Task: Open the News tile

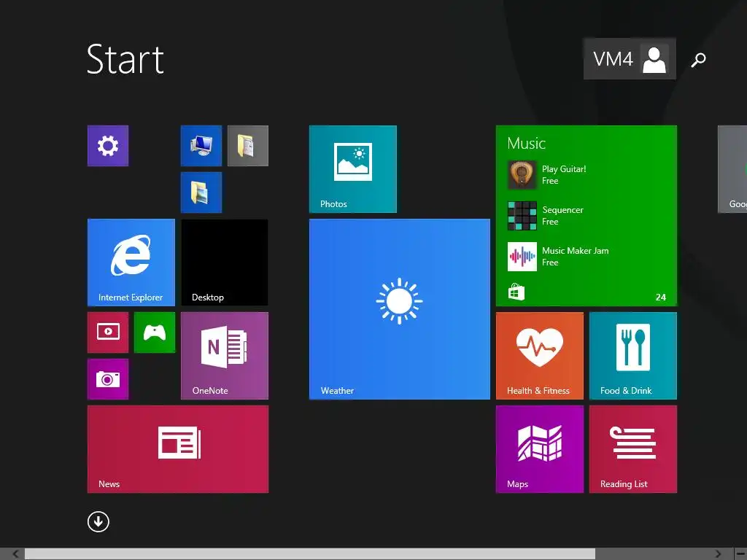Action: tap(178, 449)
